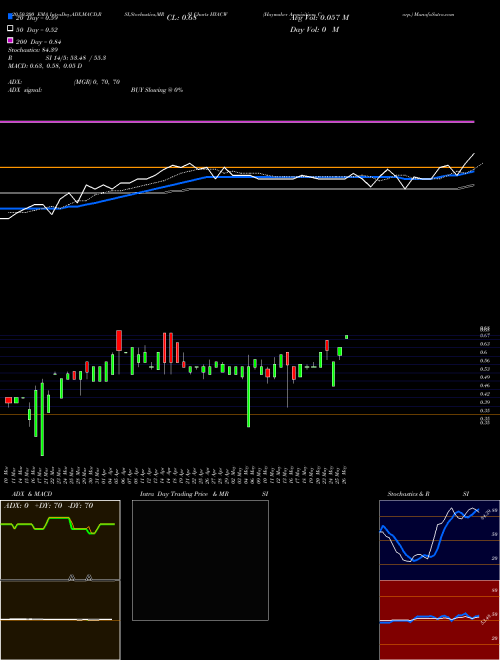
Task: Click the 0.67 price axis label
Action: click(x=484, y=335)
